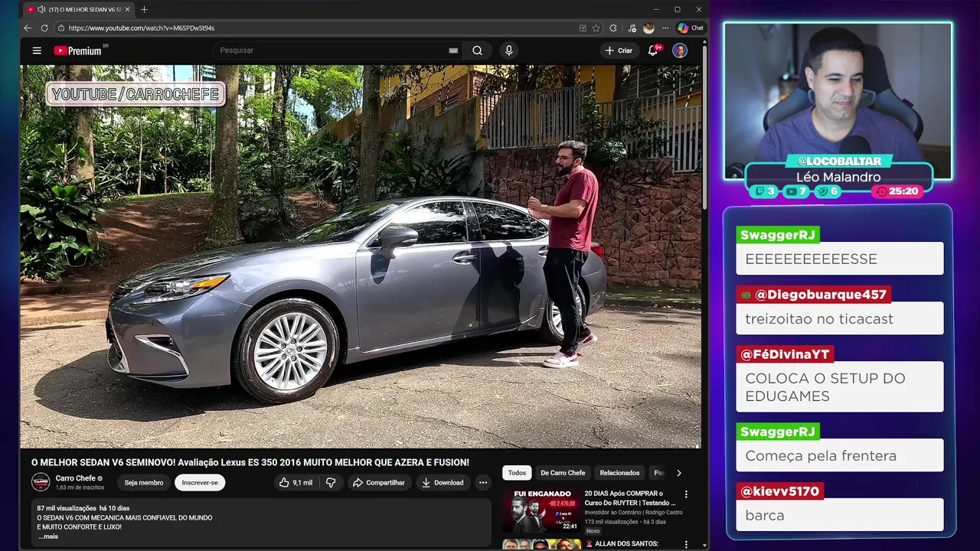Open the split screen apps icon in address bar
The height and width of the screenshot is (551, 980).
click(583, 28)
